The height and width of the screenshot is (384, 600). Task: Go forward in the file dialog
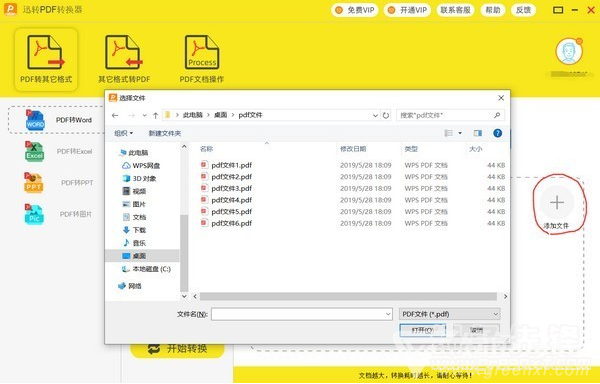[x=131, y=115]
